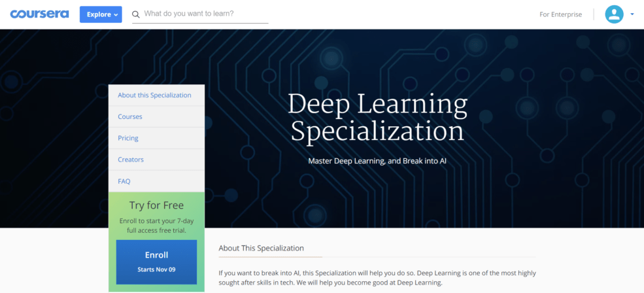Screen dimensions: 644x293
Task: Click the Try for Free heading
Action: coord(156,205)
